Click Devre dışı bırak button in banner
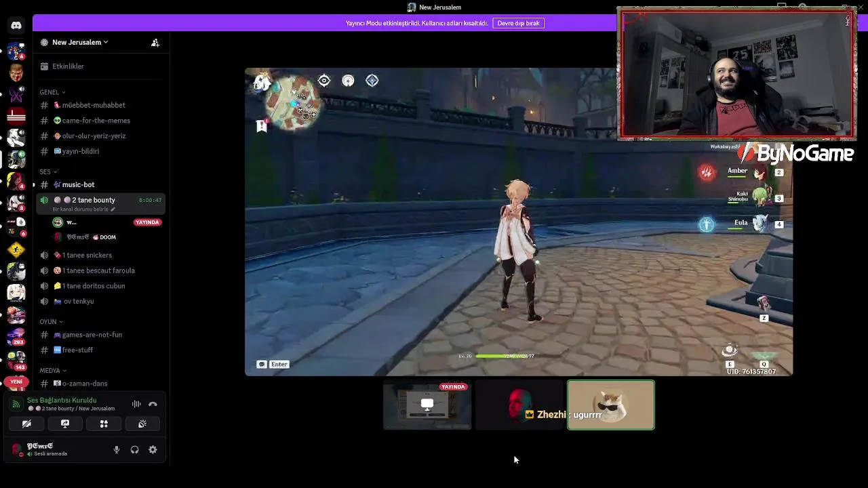Screen dimensions: 868x488 click(x=519, y=23)
